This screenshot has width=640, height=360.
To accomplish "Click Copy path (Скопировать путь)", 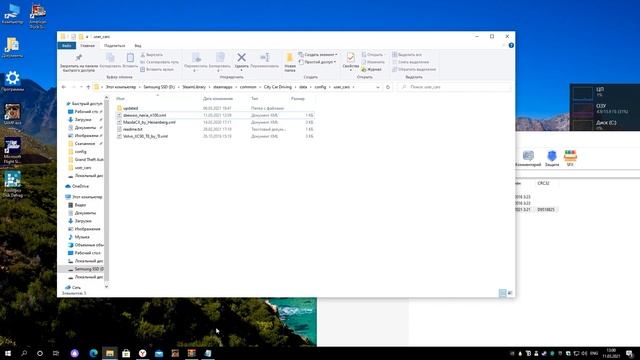I will tap(159, 62).
